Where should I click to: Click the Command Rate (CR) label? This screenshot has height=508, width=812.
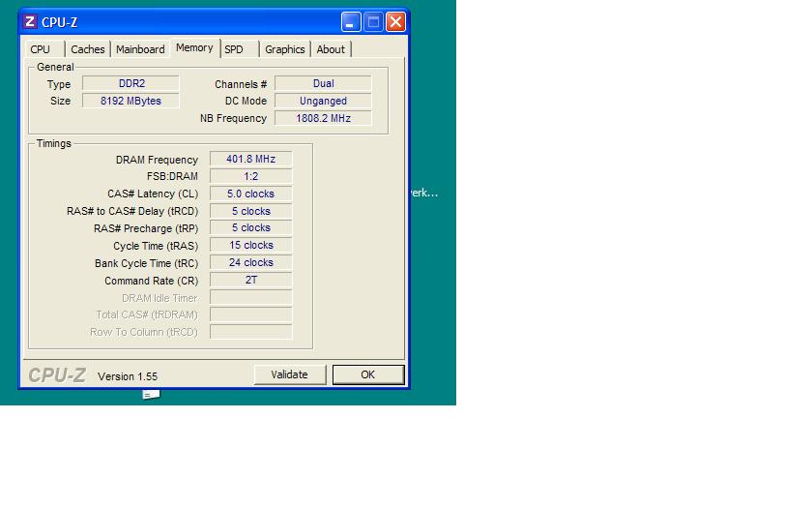click(151, 281)
